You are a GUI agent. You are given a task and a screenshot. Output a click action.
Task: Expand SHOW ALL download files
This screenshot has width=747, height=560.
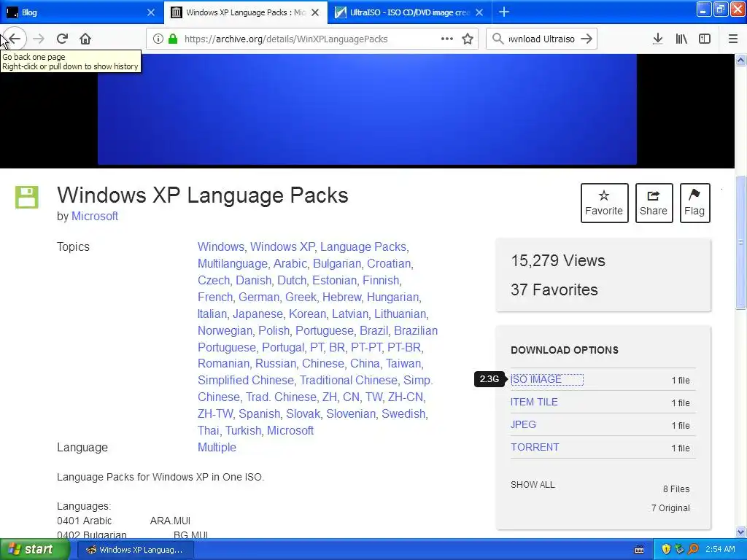click(x=533, y=485)
